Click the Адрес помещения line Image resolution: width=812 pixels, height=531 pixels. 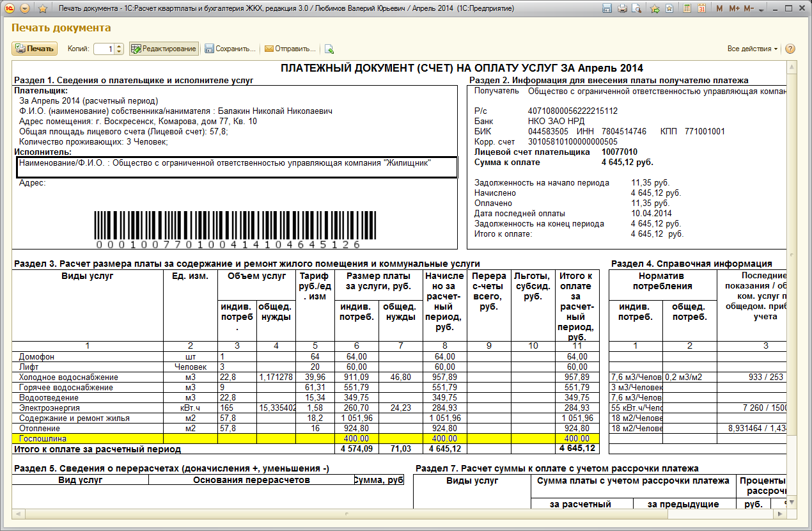tap(139, 122)
